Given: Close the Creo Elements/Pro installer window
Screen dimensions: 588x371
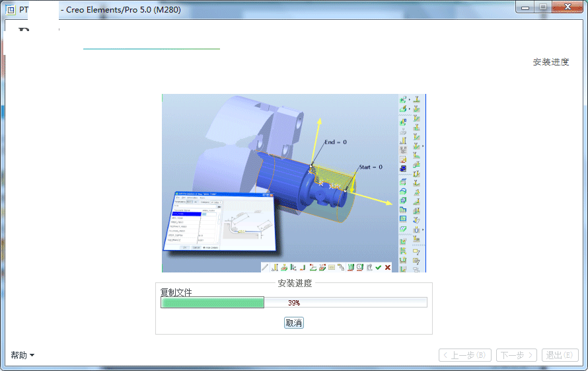Looking at the screenshot, I should (568, 7).
